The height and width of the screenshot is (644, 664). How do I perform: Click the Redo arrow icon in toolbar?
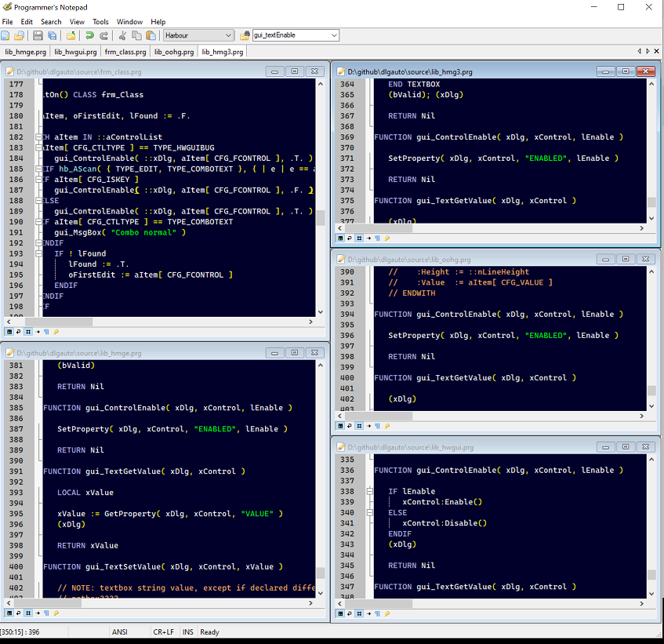(x=103, y=35)
